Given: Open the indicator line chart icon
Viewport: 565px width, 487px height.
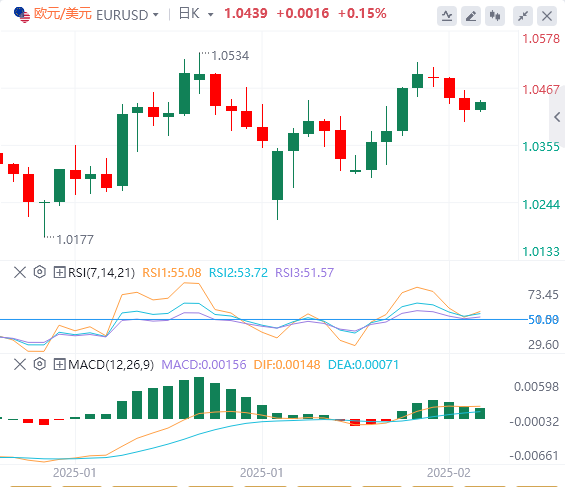Looking at the screenshot, I should click(x=447, y=16).
